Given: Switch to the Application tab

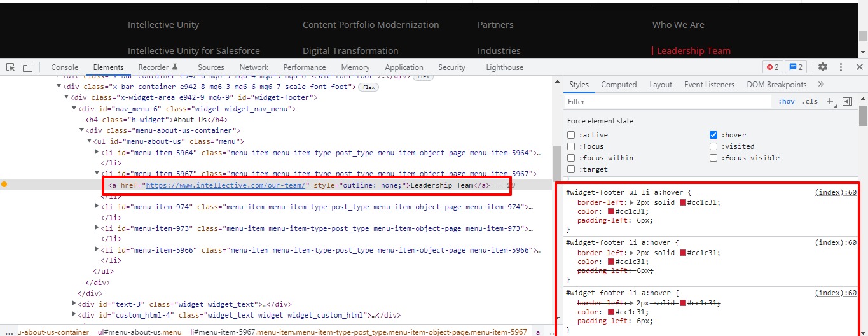Looking at the screenshot, I should click(x=404, y=67).
